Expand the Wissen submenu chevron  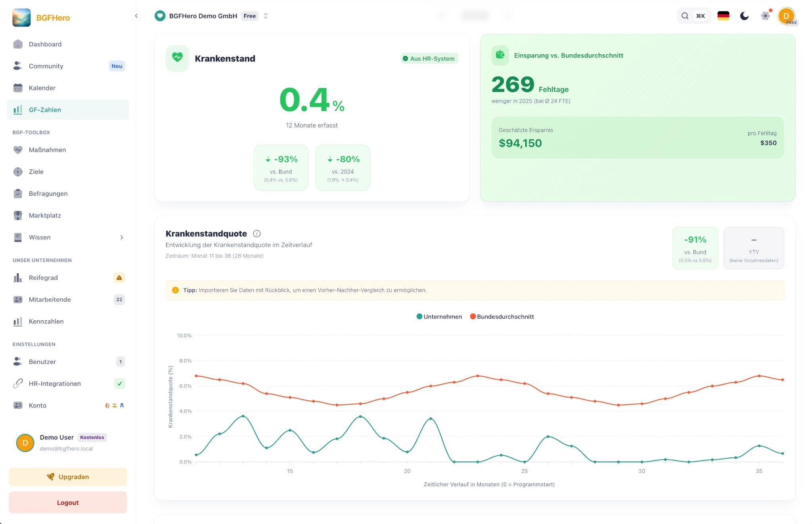tap(122, 237)
